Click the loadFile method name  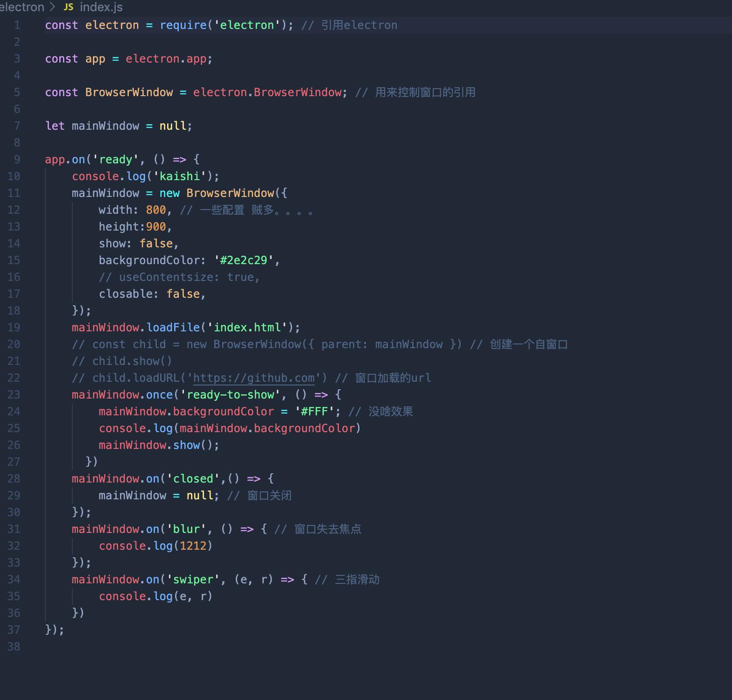[173, 328]
